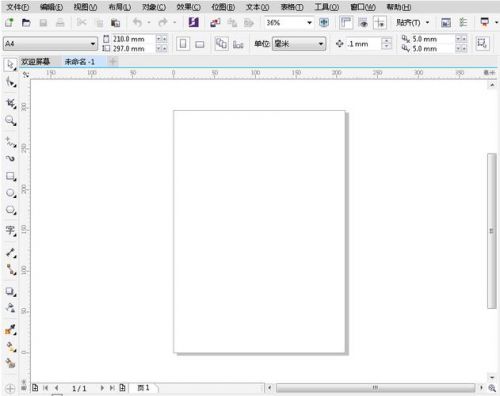The height and width of the screenshot is (396, 500).
Task: Open the 36% zoom level dropdown
Action: [x=289, y=23]
